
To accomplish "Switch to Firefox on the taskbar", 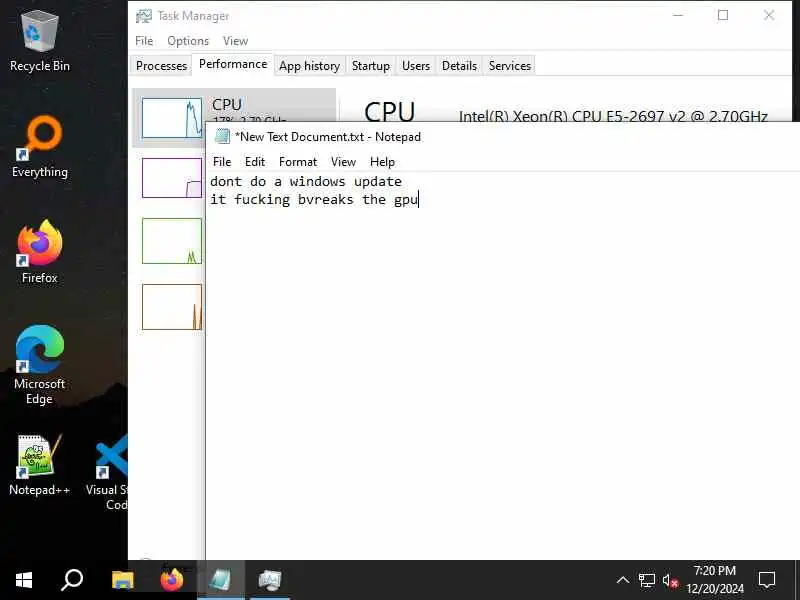I will (x=172, y=580).
